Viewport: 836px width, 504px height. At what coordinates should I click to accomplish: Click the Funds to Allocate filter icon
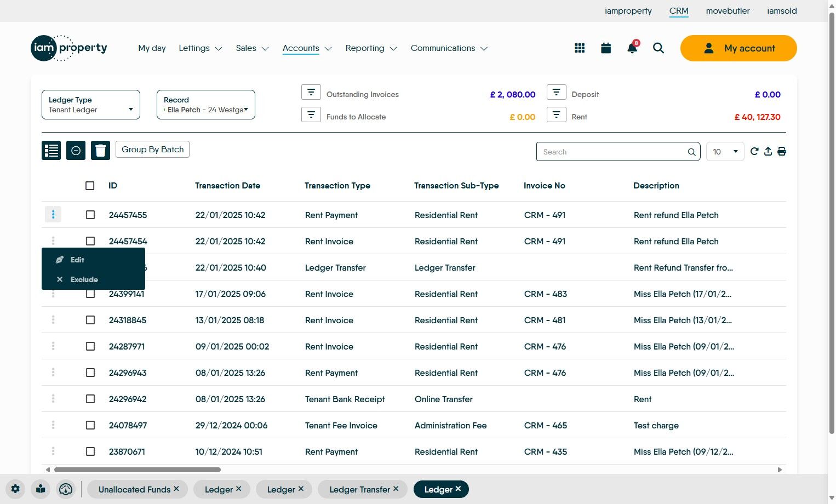click(311, 114)
